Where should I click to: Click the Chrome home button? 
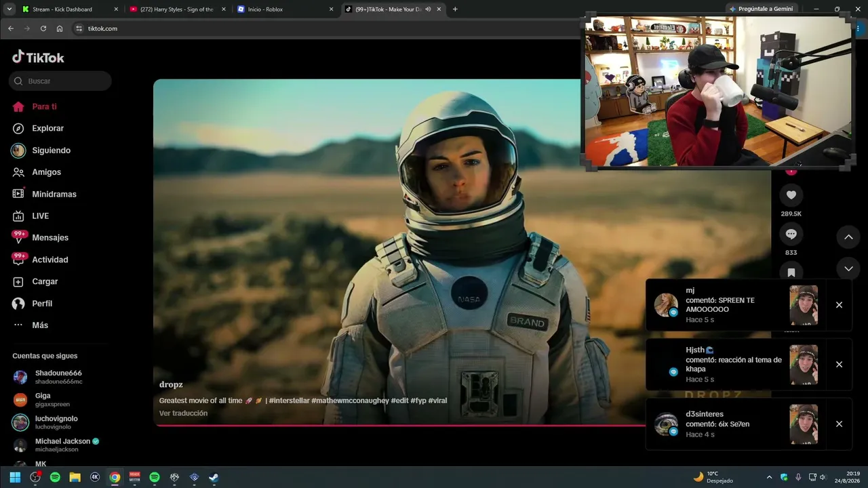[60, 28]
